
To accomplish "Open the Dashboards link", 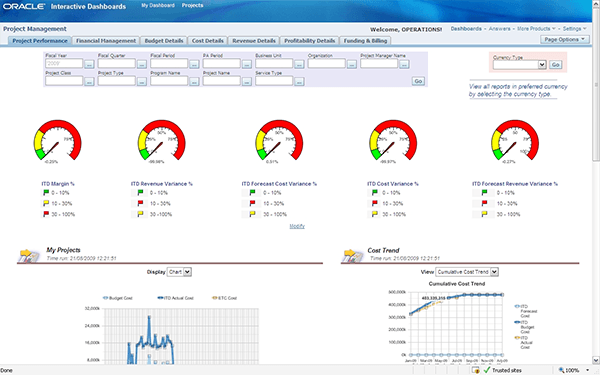I will tap(466, 29).
